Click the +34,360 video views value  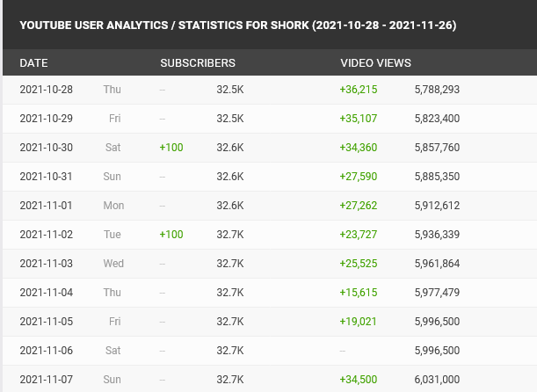coord(358,148)
